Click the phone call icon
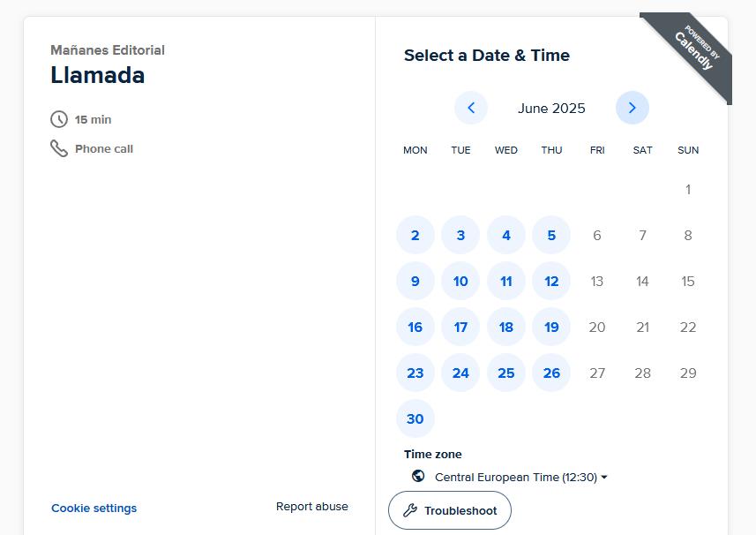The height and width of the screenshot is (535, 756). point(59,148)
